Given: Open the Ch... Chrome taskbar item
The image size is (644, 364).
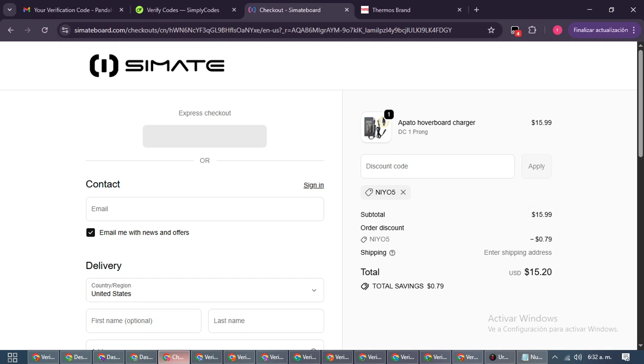Looking at the screenshot, I should (x=174, y=357).
